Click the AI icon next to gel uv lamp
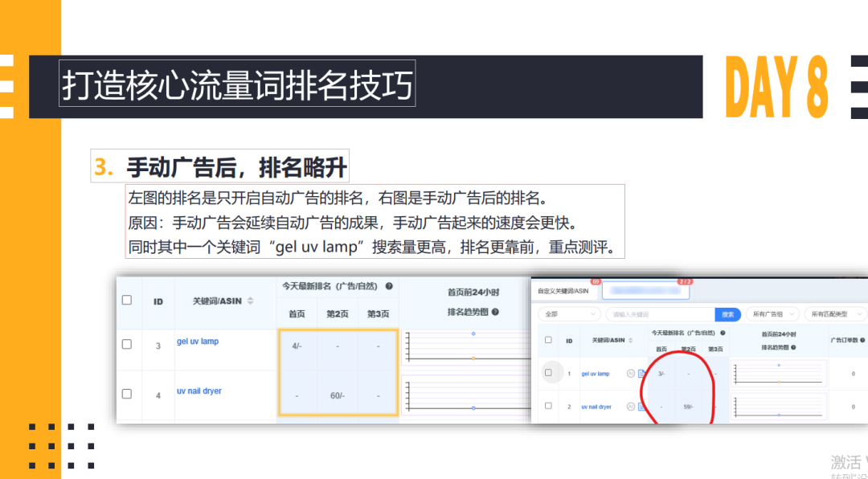 click(631, 371)
